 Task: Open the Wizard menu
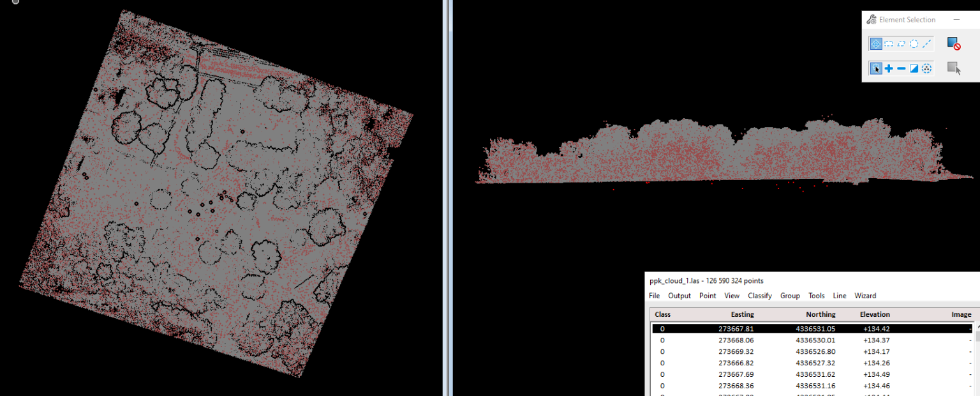865,295
